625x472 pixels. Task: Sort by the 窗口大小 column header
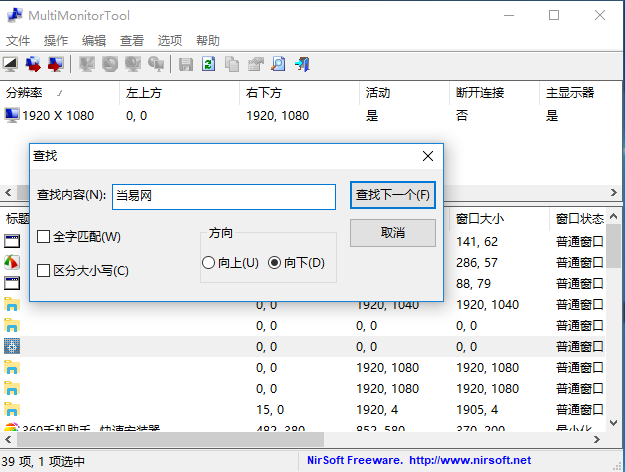coord(480,217)
